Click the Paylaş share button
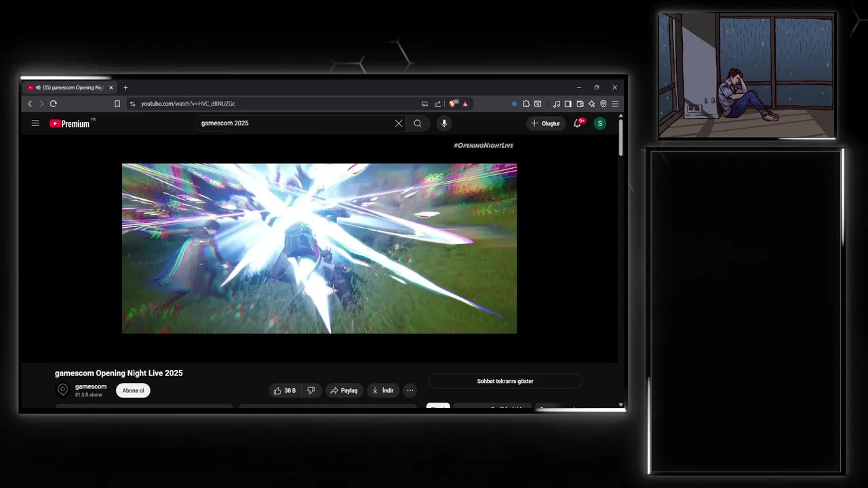Screen dimensions: 868x488 (344, 390)
